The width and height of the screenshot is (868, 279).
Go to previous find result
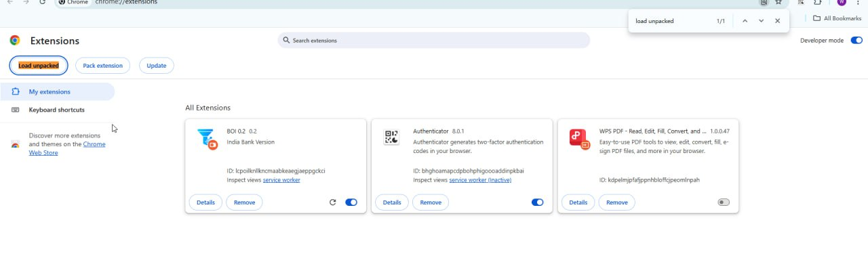click(745, 21)
